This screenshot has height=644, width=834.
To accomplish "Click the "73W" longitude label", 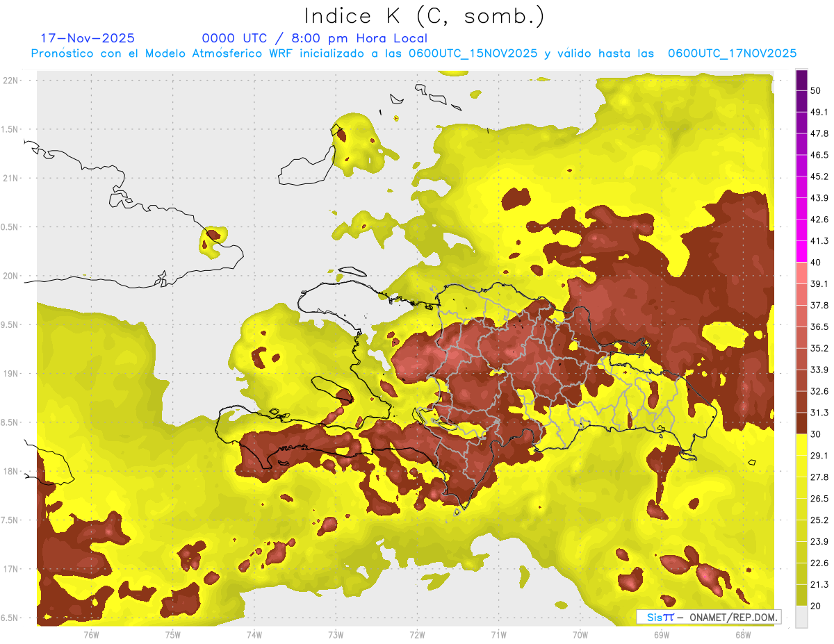I will coord(336,634).
